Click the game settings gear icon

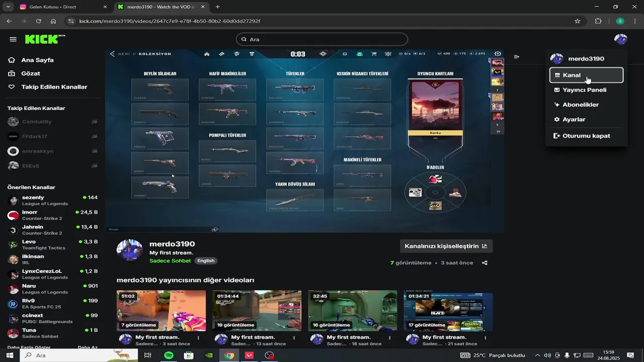pos(498,54)
